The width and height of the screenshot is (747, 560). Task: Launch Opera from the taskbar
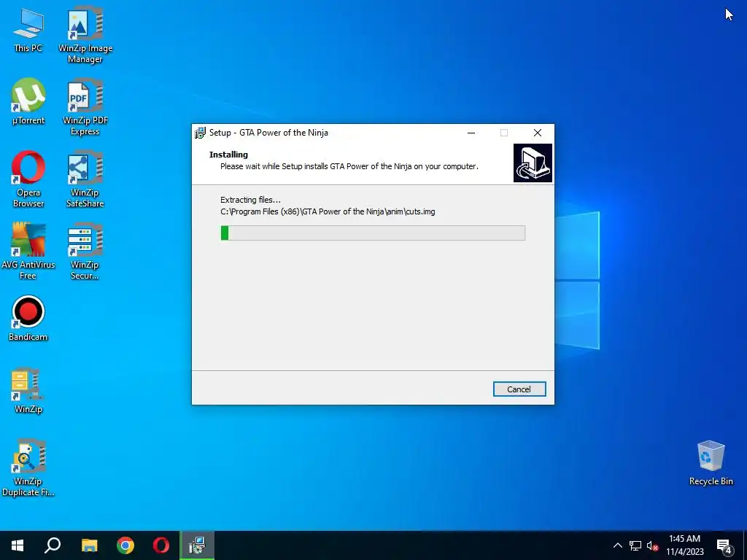coord(161,545)
